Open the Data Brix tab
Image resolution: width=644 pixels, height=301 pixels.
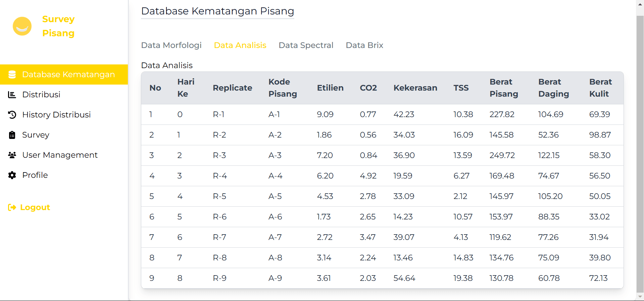click(364, 45)
